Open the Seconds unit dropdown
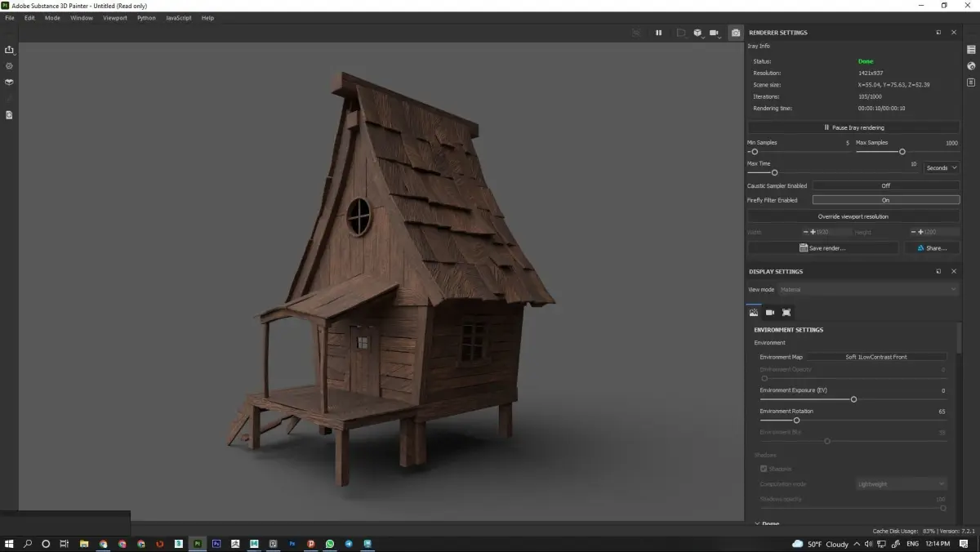This screenshot has width=980, height=552. click(942, 168)
